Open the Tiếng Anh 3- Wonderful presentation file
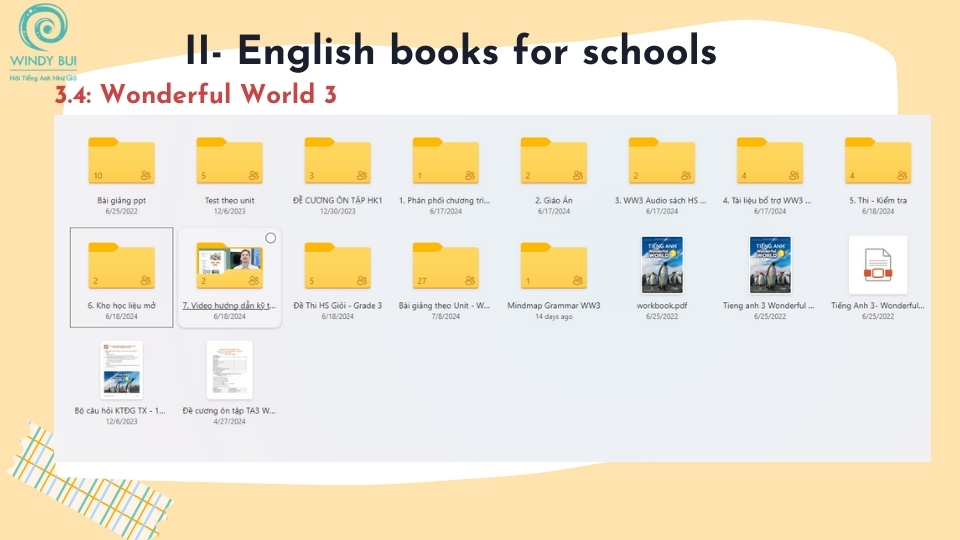Viewport: 960px width, 540px height. click(877, 265)
